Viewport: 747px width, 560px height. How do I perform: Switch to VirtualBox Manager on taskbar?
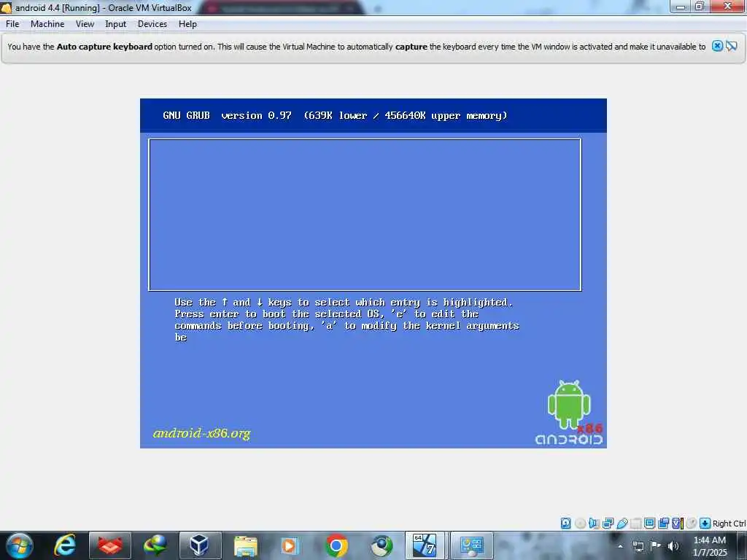coord(200,545)
